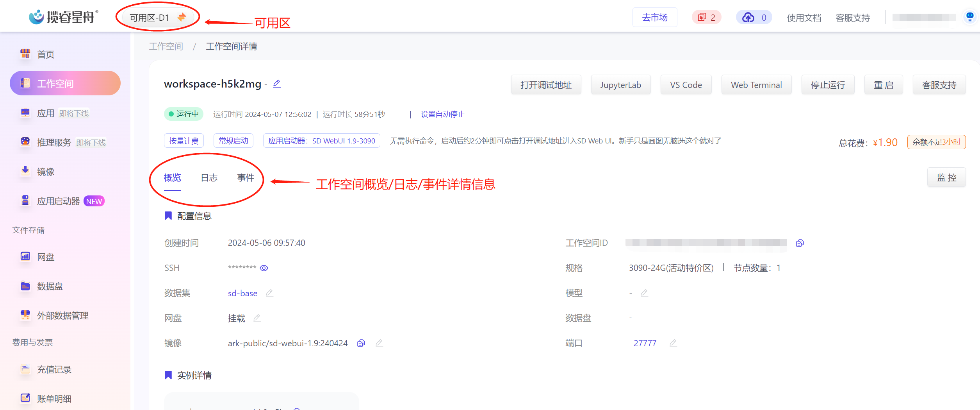The height and width of the screenshot is (410, 980).
Task: Click the 推理服务 icon
Action: click(x=25, y=141)
